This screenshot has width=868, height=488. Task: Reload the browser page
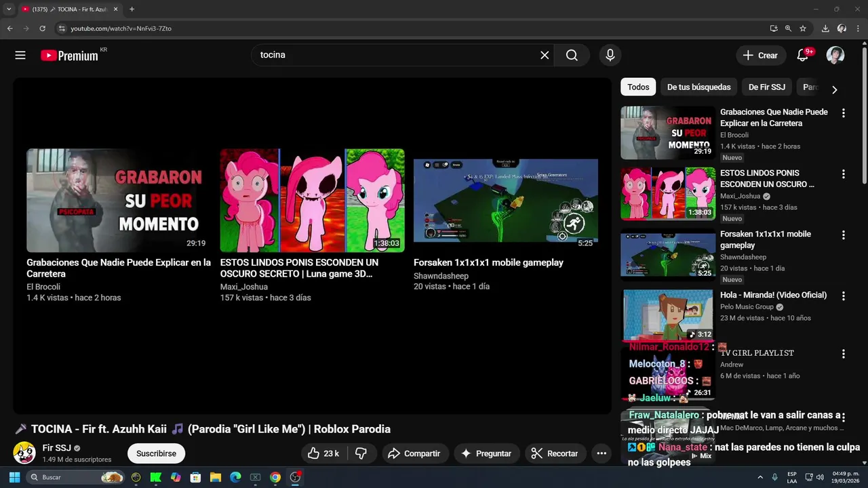point(42,28)
